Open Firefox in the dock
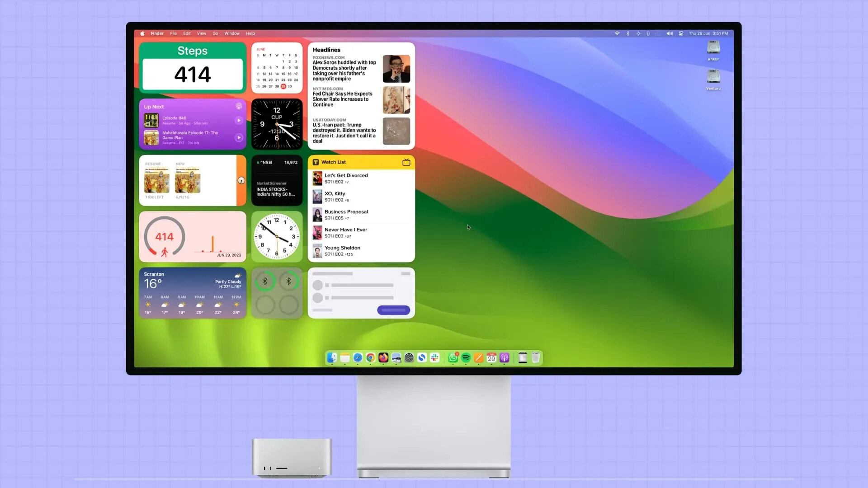This screenshot has width=868, height=488. tap(383, 358)
